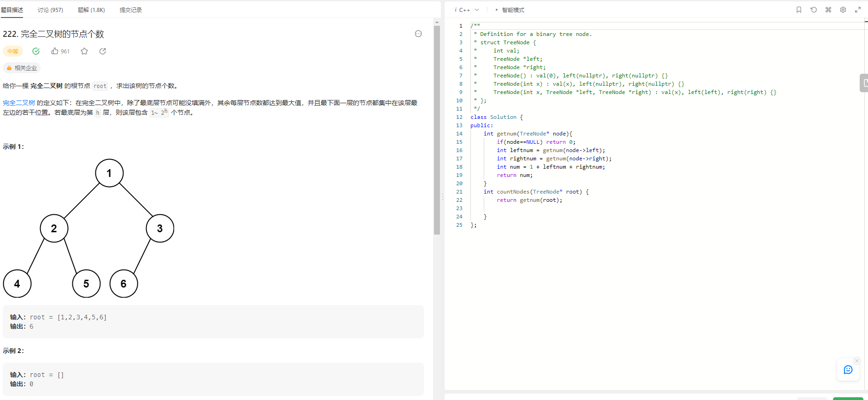
Task: Click the 'int rightnum = getnum(node->right);' line
Action: tap(554, 159)
